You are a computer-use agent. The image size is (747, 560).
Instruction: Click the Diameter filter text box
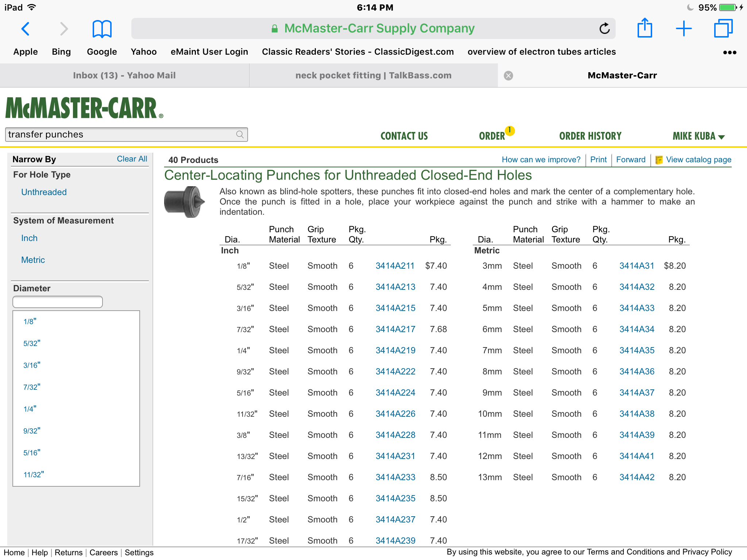coord(58,302)
